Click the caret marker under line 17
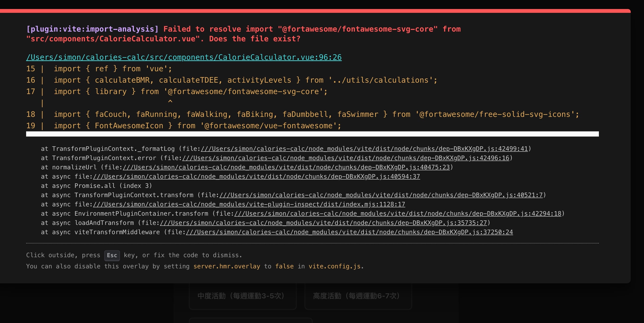 170,101
